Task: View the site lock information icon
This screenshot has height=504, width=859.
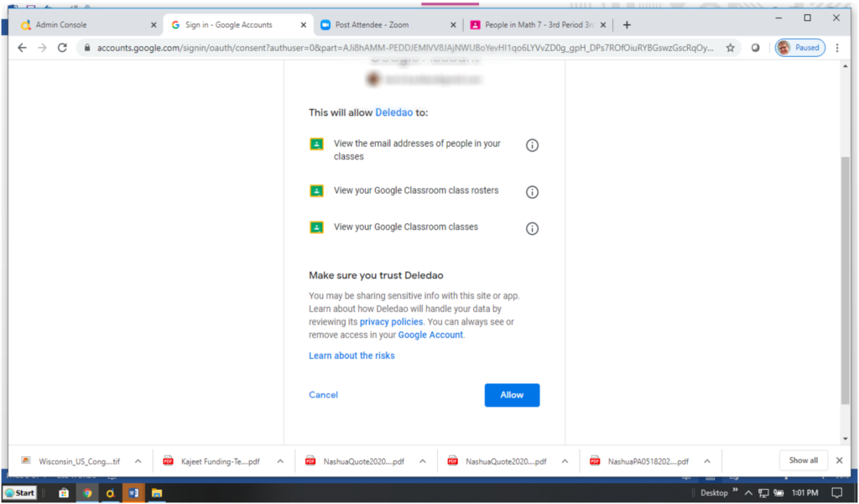Action: point(86,48)
